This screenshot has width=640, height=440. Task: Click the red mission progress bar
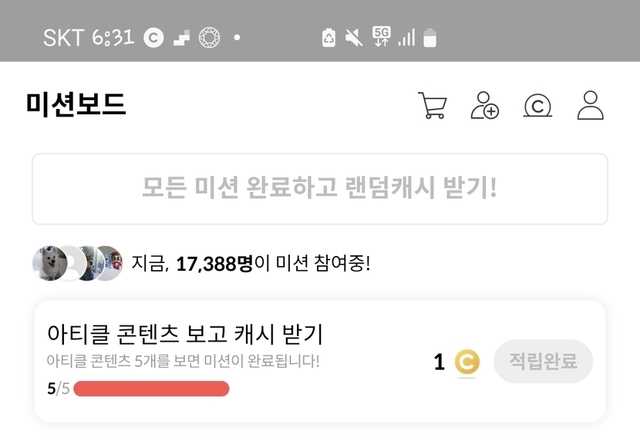pos(151,388)
